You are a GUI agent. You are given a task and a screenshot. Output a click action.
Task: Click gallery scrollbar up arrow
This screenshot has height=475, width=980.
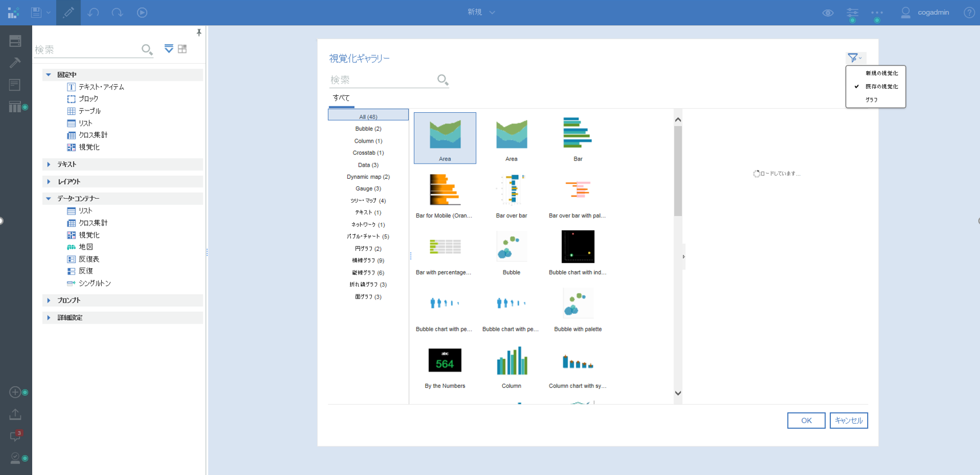678,120
